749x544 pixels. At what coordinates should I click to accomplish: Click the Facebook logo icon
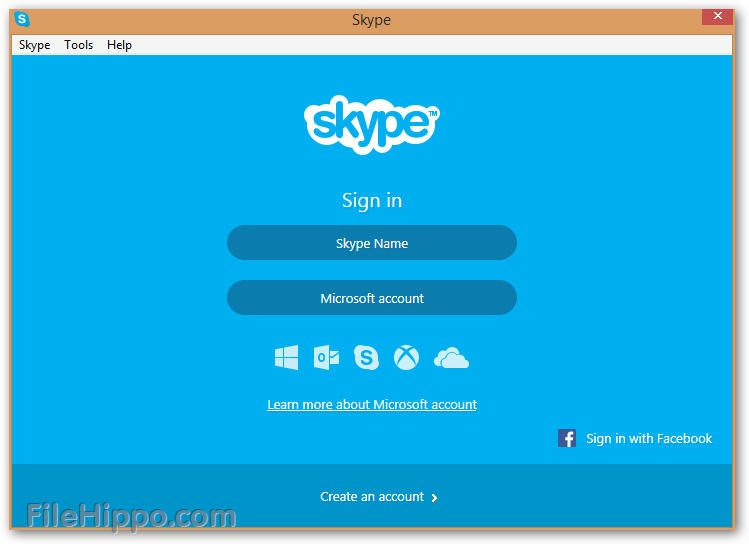pyautogui.click(x=567, y=438)
